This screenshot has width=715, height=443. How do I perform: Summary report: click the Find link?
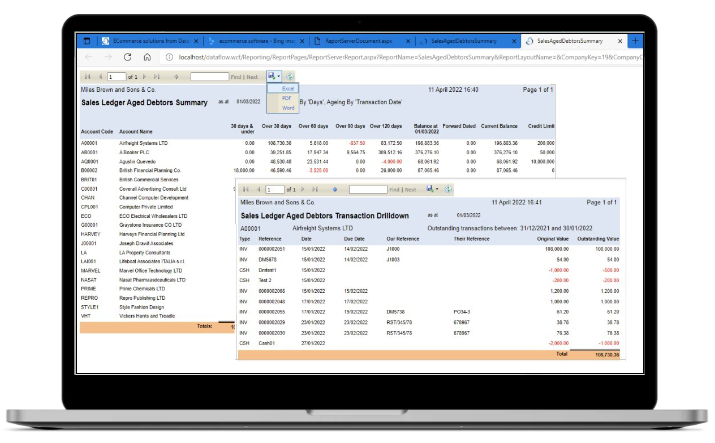(x=236, y=77)
